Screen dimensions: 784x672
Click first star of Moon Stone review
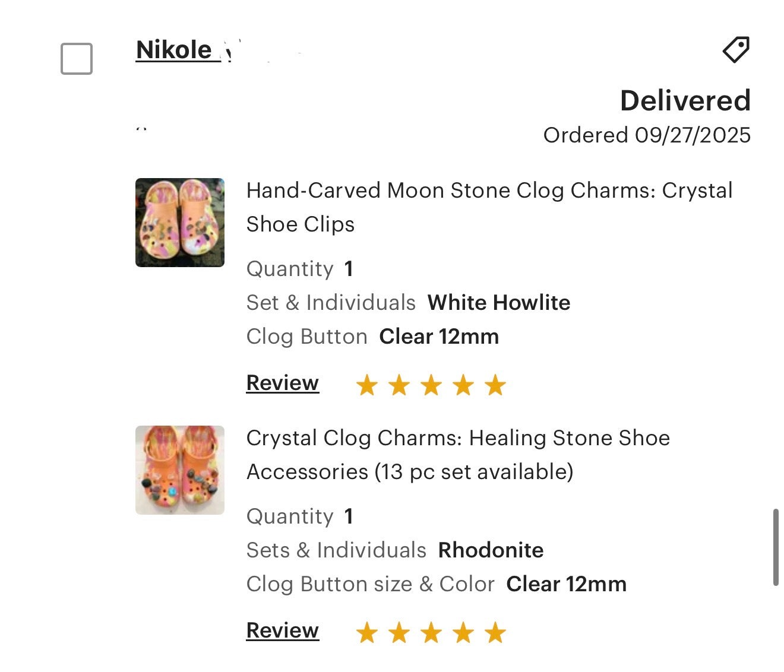[367, 385]
